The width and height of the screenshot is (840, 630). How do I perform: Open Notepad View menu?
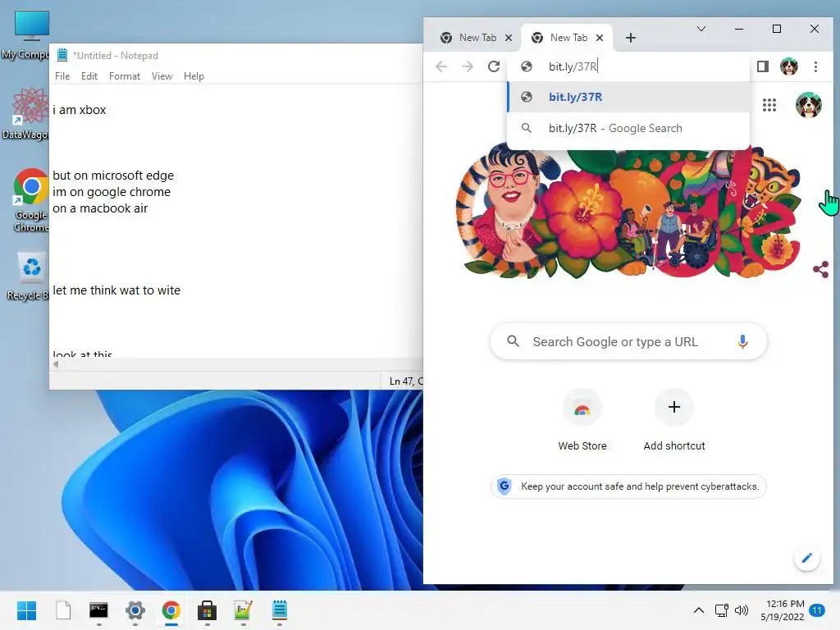click(x=162, y=76)
